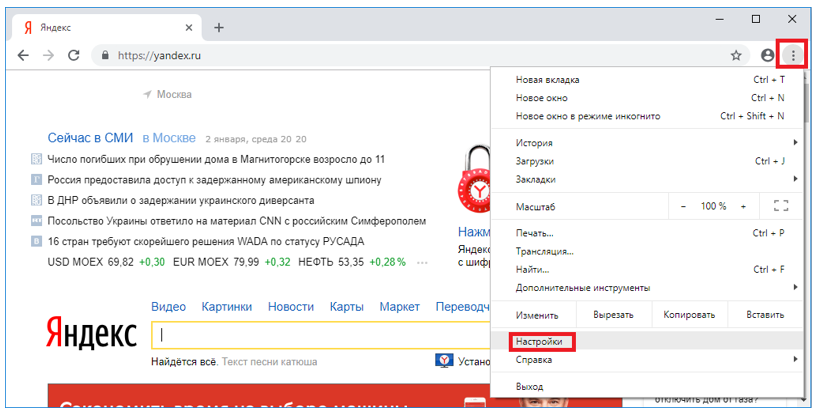Open a new tab with the plus button

point(219,28)
